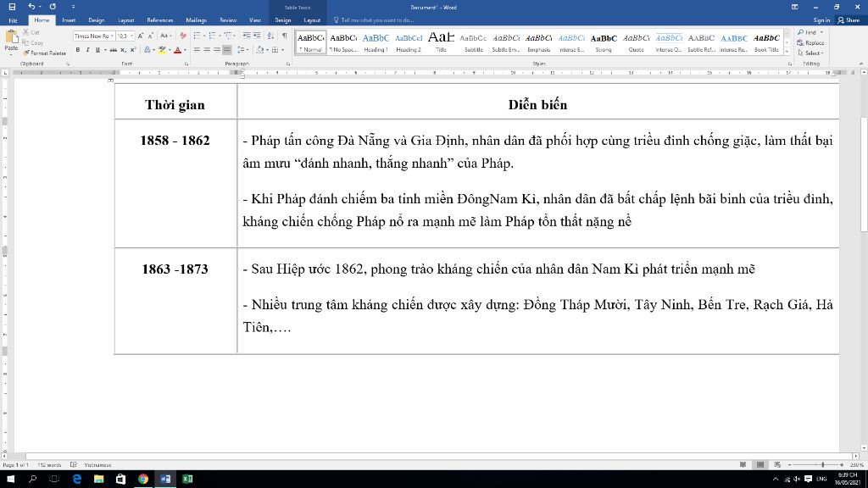Center the paragraph text
868x488 pixels.
coord(207,50)
